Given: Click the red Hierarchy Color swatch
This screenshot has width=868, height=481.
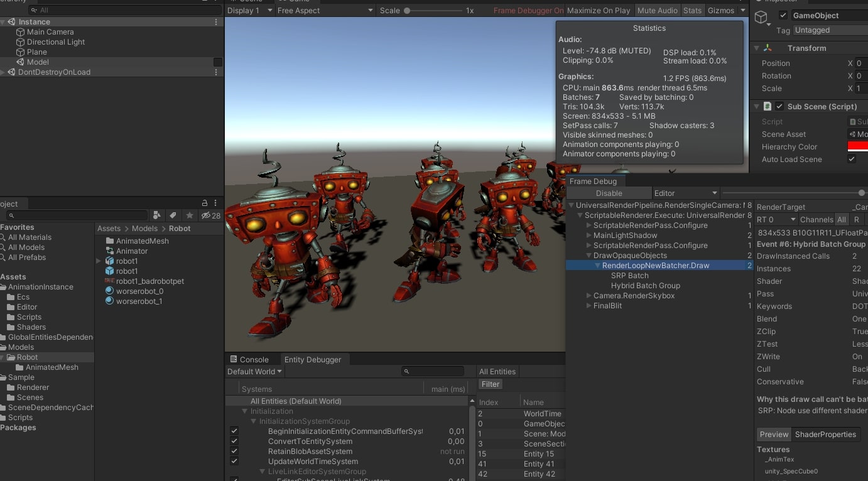Looking at the screenshot, I should (x=857, y=147).
